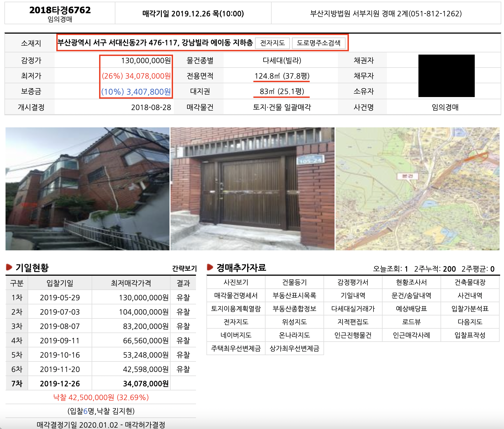This screenshot has width=504, height=429.
Task: Click the minimum price 34,078,000원 value
Action: (136, 76)
